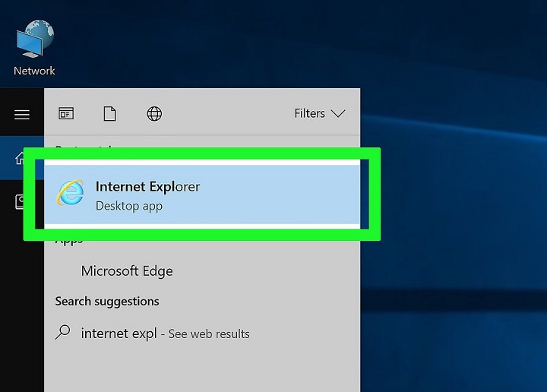Open the Filters dropdown

[x=320, y=113]
